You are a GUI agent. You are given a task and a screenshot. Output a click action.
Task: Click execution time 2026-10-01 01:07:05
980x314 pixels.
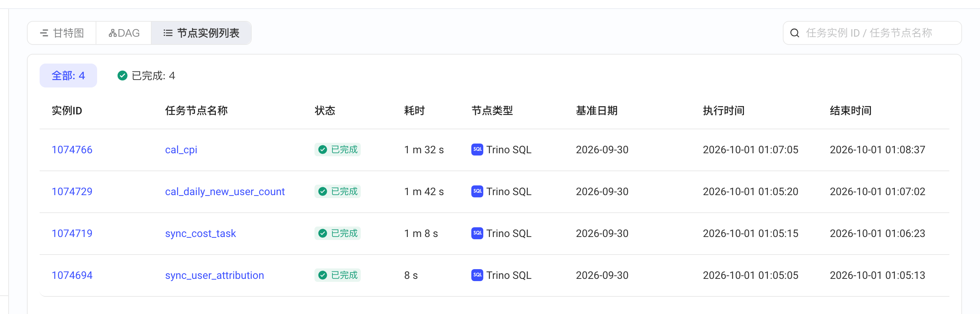tap(751, 150)
